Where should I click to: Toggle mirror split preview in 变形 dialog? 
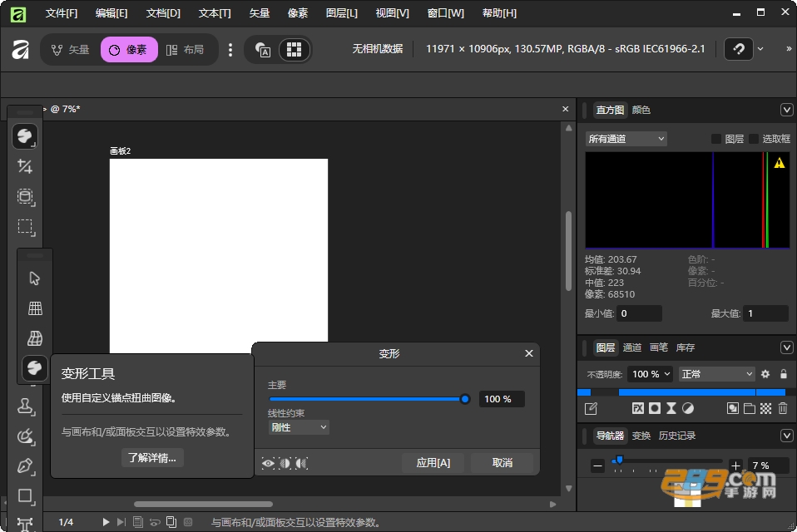click(302, 463)
